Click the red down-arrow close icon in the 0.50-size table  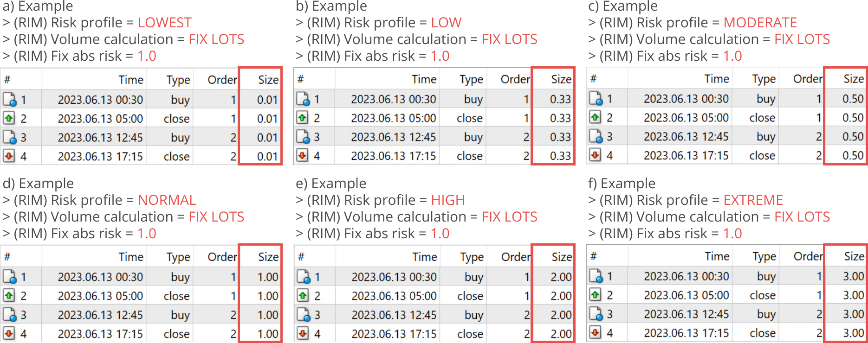595,155
